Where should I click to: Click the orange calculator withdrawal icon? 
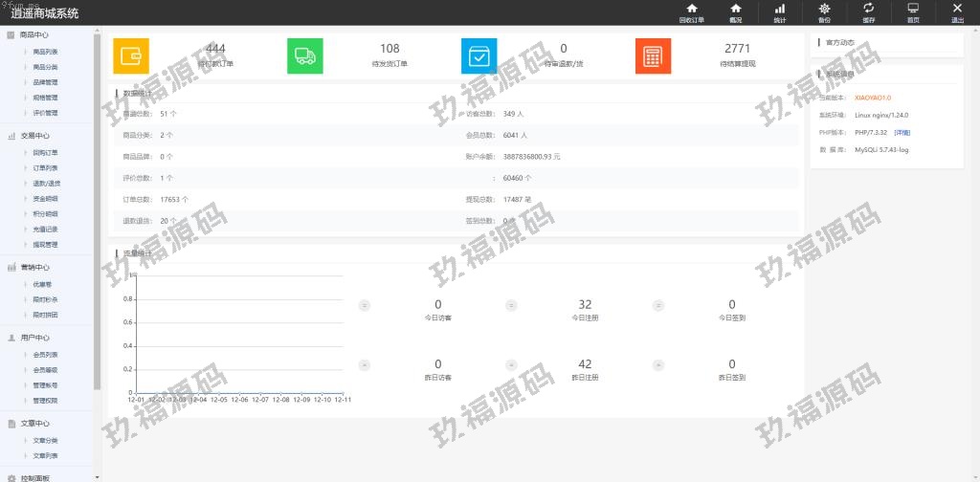(x=653, y=56)
